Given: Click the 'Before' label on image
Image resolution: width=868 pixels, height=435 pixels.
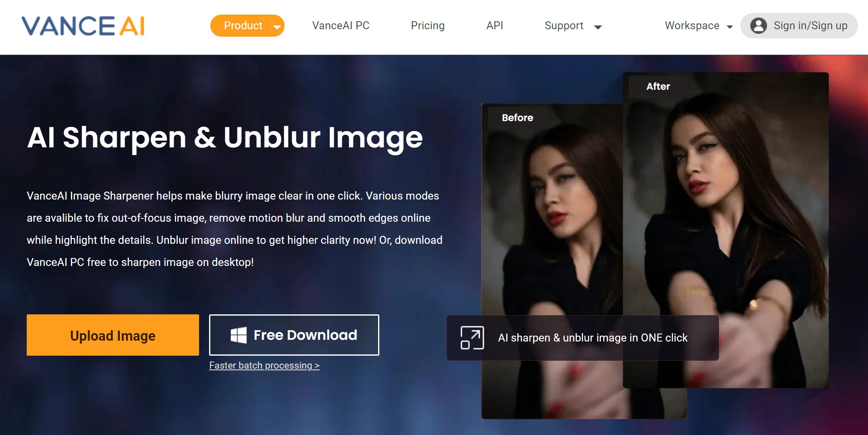Looking at the screenshot, I should pyautogui.click(x=517, y=118).
